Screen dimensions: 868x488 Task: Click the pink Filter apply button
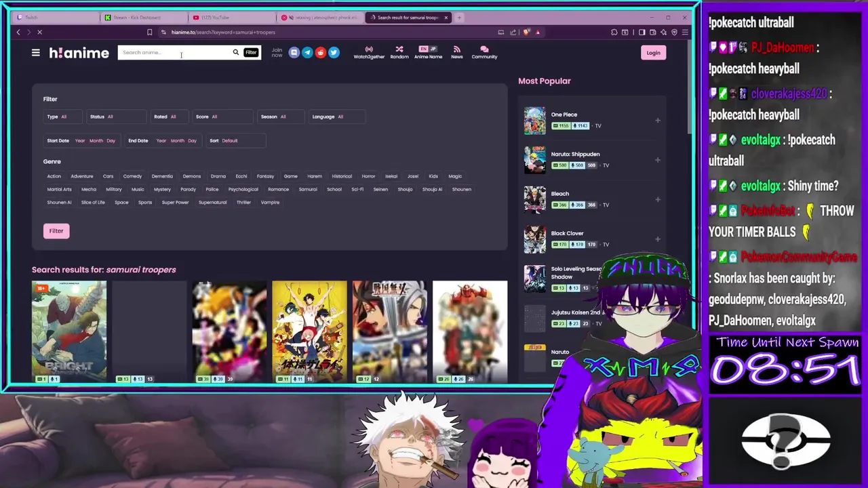tap(56, 231)
